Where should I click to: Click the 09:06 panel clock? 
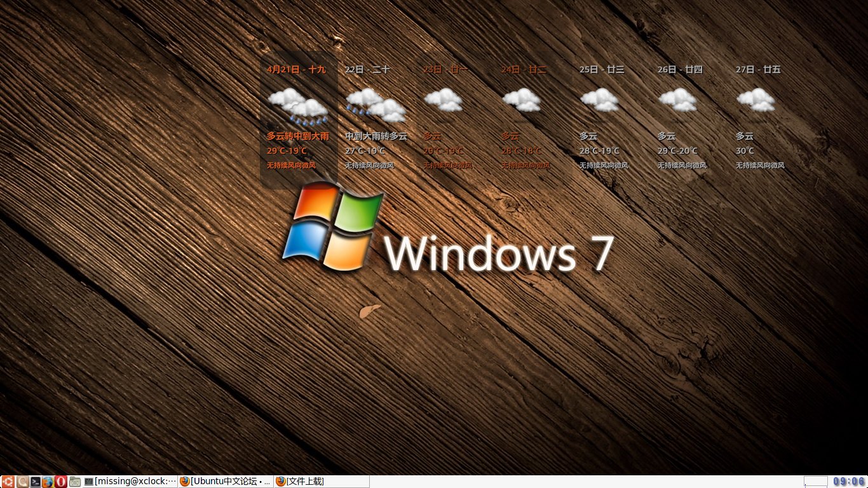pyautogui.click(x=849, y=482)
